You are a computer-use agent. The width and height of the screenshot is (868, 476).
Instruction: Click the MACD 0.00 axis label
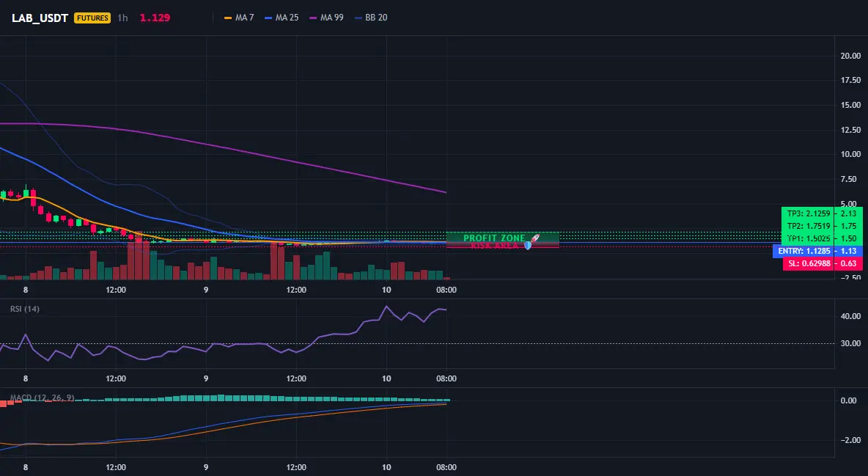(848, 400)
